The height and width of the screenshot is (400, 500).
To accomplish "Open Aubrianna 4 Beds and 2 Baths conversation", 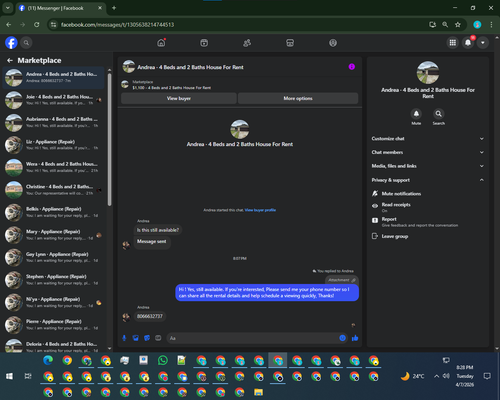I will pos(53,122).
